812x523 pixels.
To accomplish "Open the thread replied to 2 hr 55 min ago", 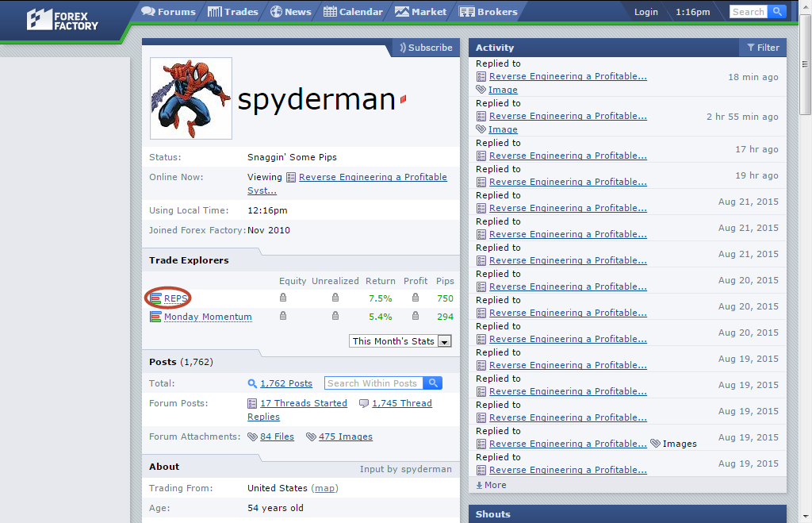I will coord(568,117).
